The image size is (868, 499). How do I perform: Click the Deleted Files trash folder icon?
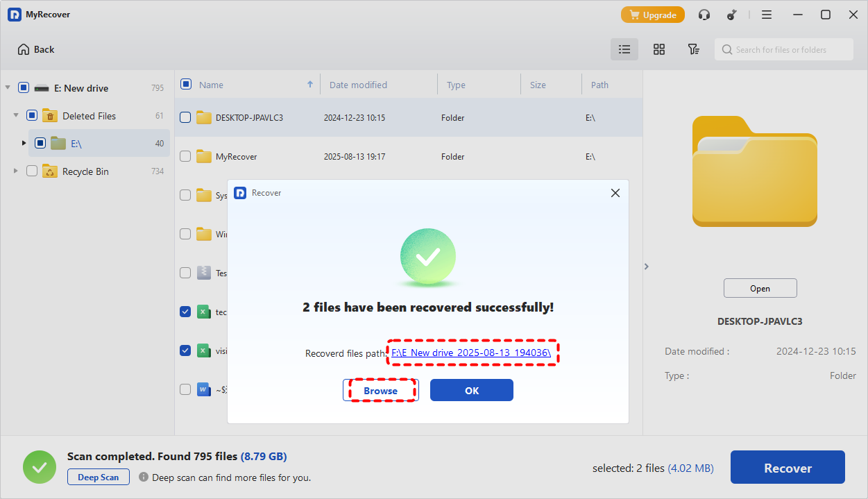click(49, 116)
